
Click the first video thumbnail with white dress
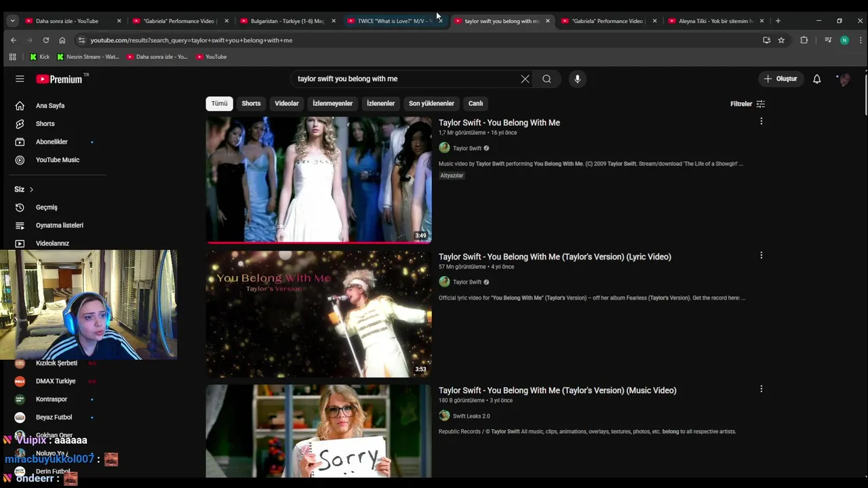(319, 180)
